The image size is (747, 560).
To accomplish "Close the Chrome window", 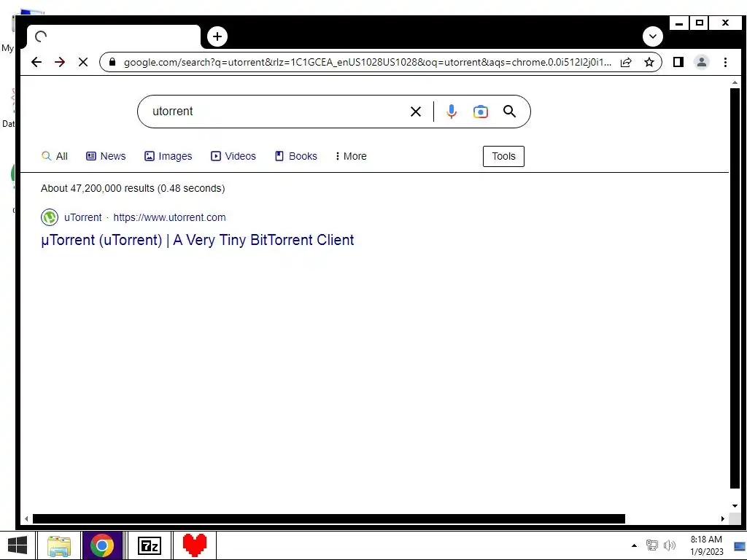I will click(725, 23).
